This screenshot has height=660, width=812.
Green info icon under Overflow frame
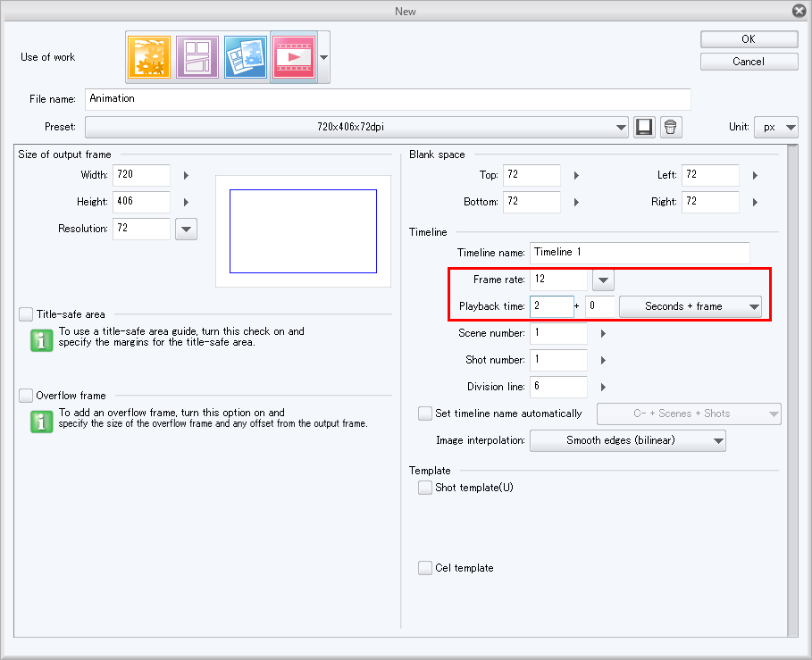pyautogui.click(x=41, y=422)
